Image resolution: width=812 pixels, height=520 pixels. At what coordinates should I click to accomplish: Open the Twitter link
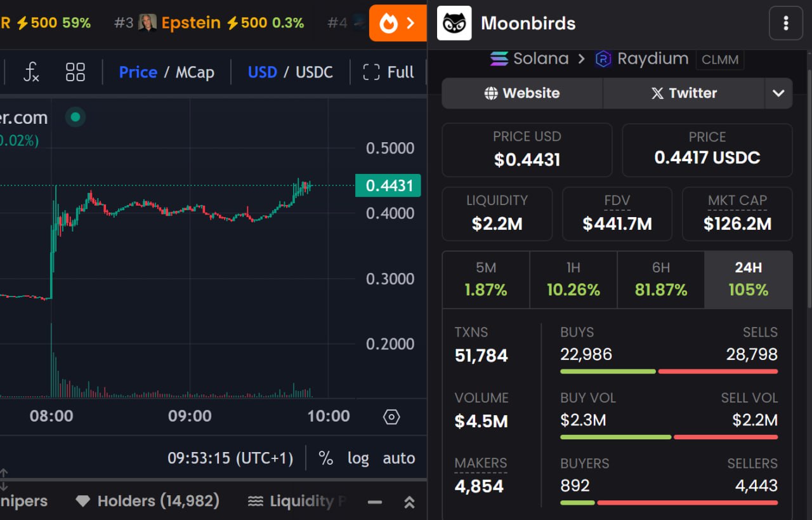point(683,93)
